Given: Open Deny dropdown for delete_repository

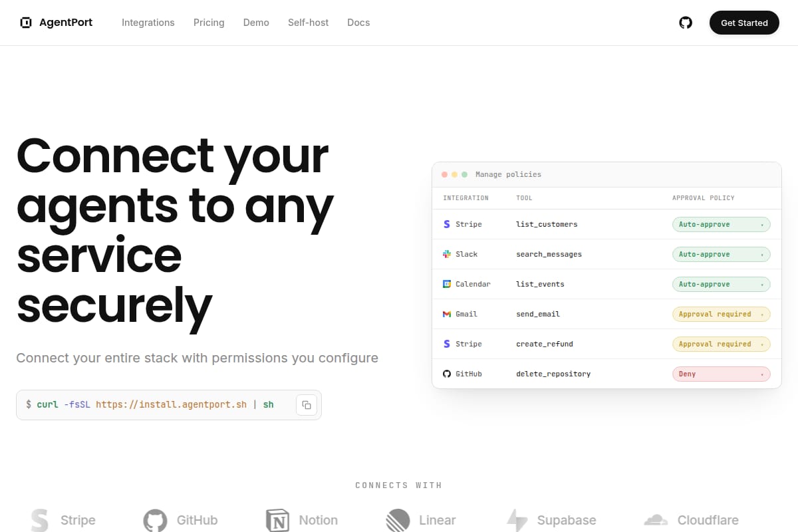Looking at the screenshot, I should point(722,374).
